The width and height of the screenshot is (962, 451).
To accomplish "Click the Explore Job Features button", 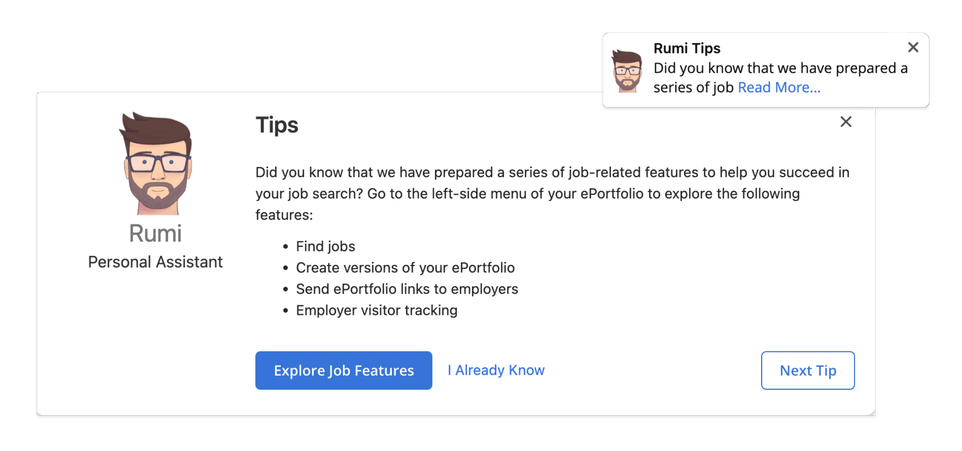I will [344, 371].
